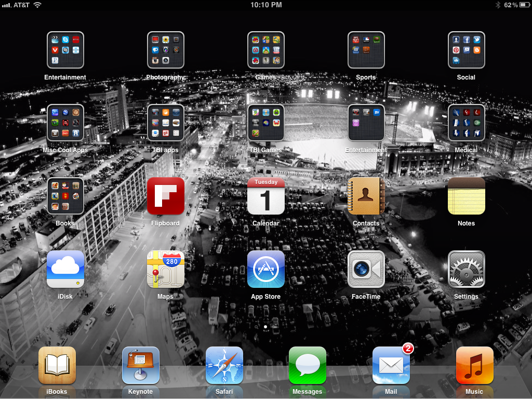Launch Keynote from the dock
The height and width of the screenshot is (399, 532).
(140, 365)
